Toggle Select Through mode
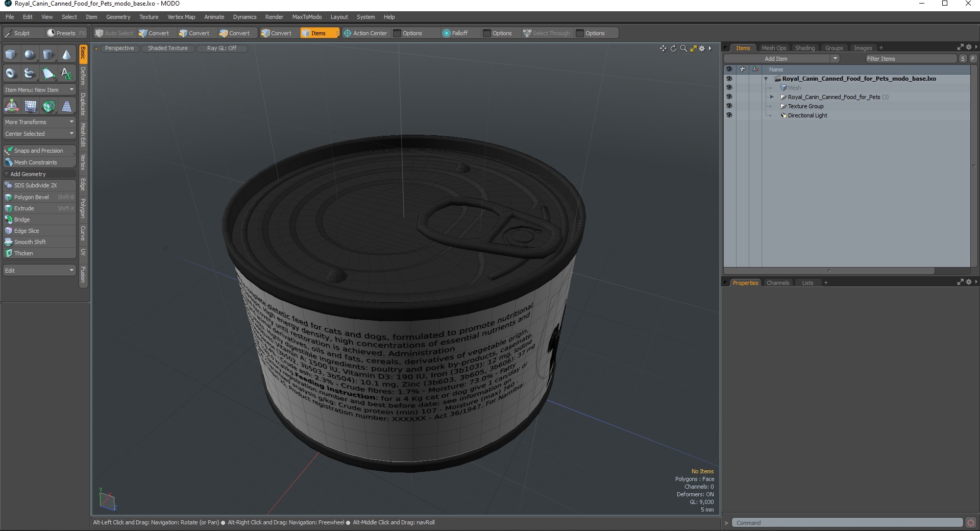This screenshot has width=980, height=531. 547,33
